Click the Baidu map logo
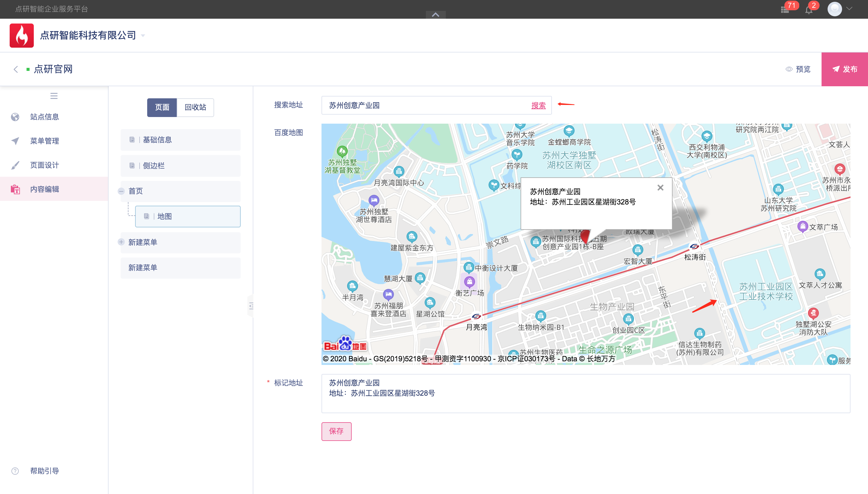 (345, 344)
